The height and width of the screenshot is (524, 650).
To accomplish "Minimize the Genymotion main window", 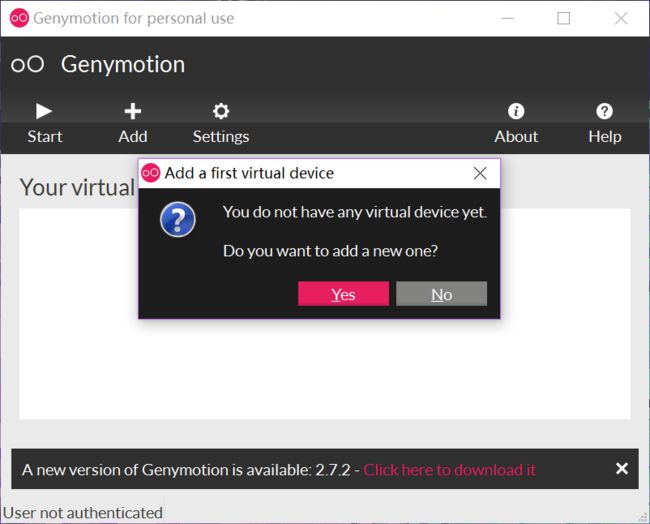I will [x=507, y=18].
